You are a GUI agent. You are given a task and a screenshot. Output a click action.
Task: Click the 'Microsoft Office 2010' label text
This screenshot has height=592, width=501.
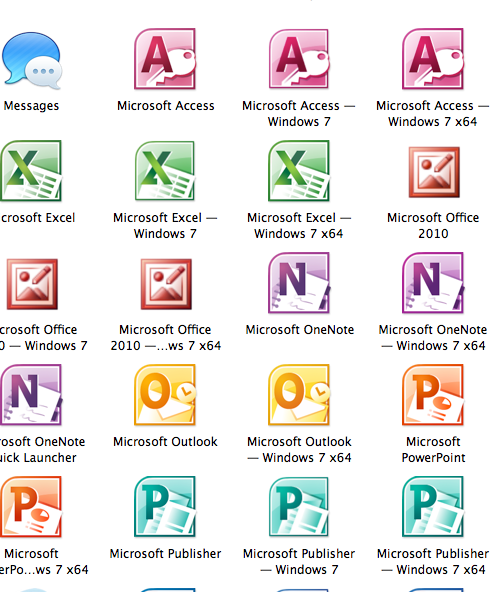click(433, 226)
